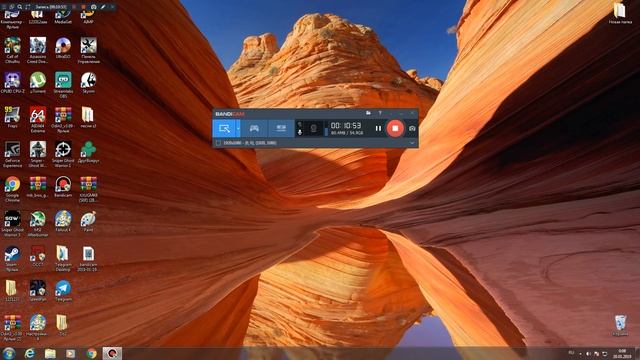
Task: Open screen mode dropdown arrow in Bandicam
Action: [x=238, y=128]
